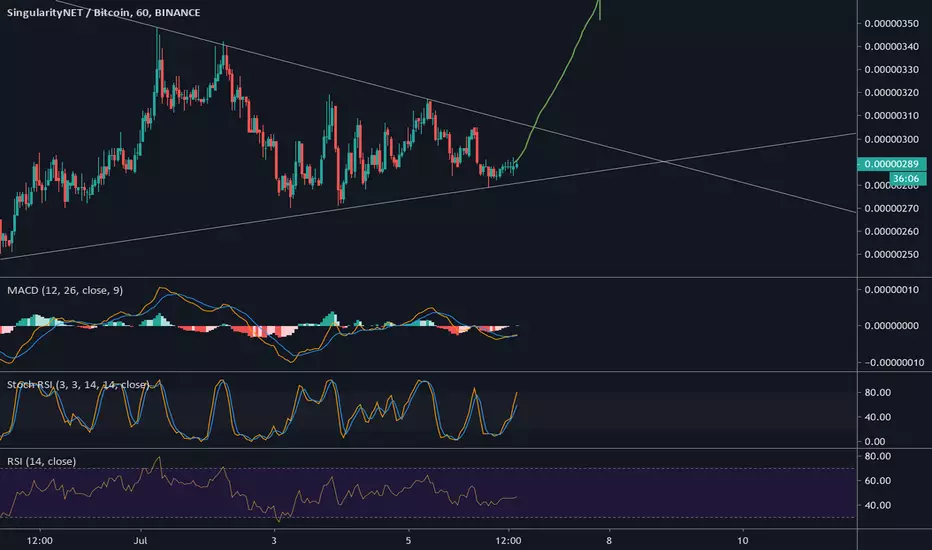Click the 0.00000350 price axis label
Image resolution: width=932 pixels, height=550 pixels.
click(x=891, y=24)
